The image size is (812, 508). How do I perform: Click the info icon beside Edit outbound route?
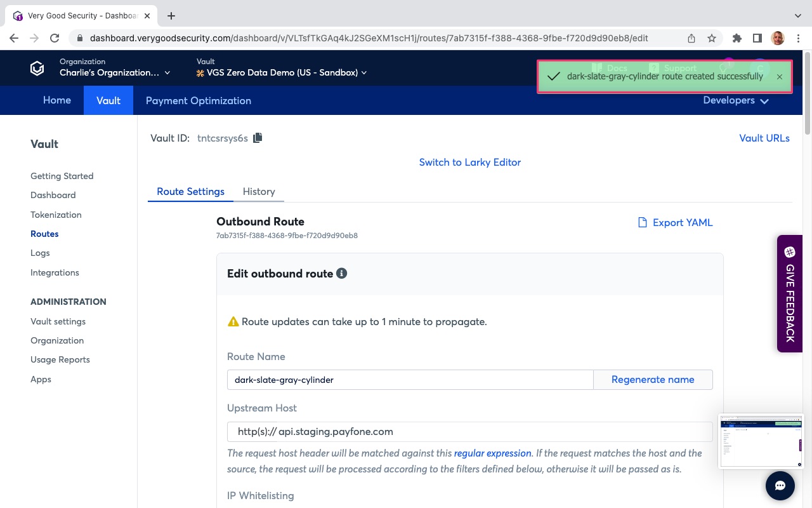(341, 274)
